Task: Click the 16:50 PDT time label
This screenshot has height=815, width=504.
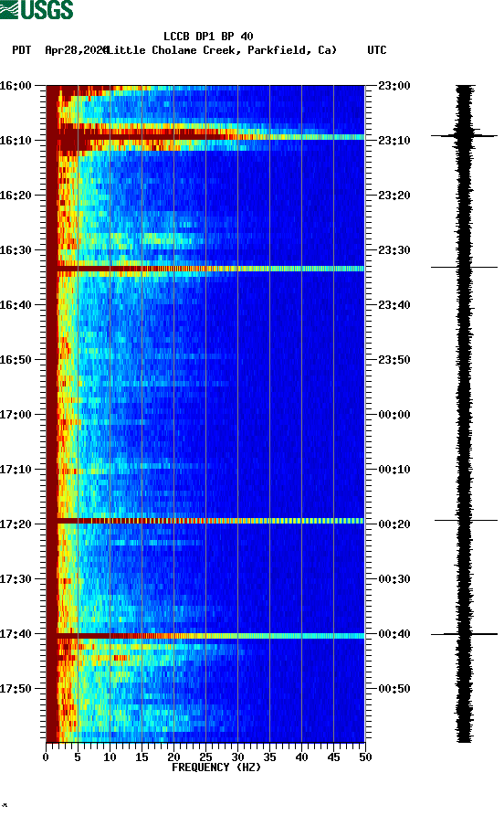Action: pyautogui.click(x=16, y=360)
